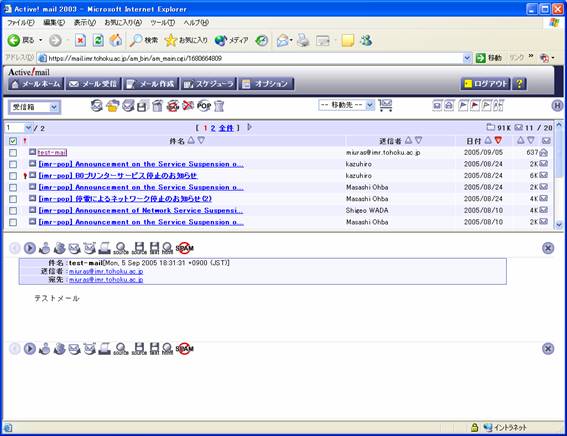Click the 全件 show-all link
This screenshot has height=436, width=567.
[x=226, y=128]
